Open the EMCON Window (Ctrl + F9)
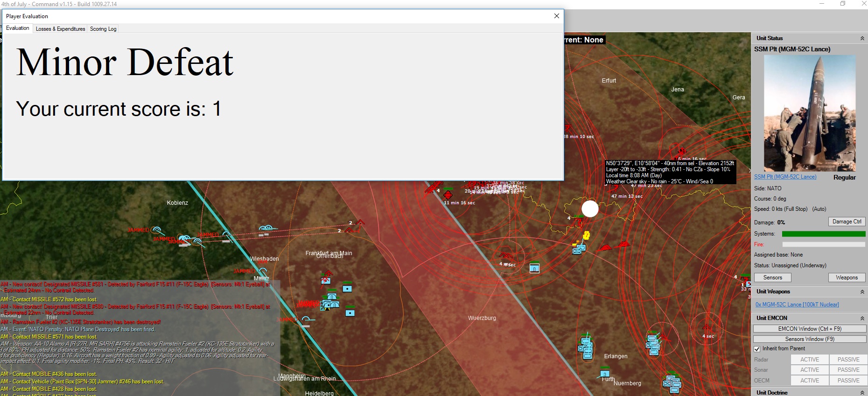The height and width of the screenshot is (396, 868). (810, 329)
